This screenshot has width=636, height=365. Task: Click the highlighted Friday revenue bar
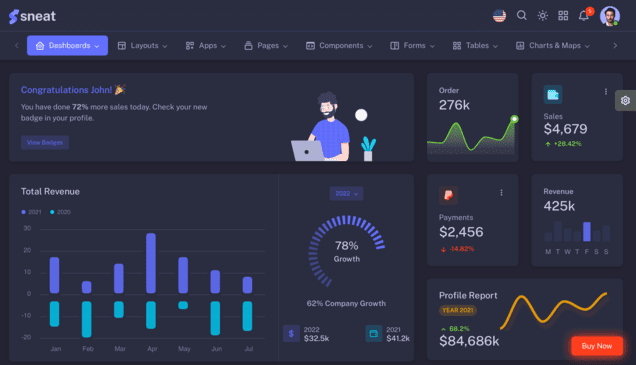(587, 232)
